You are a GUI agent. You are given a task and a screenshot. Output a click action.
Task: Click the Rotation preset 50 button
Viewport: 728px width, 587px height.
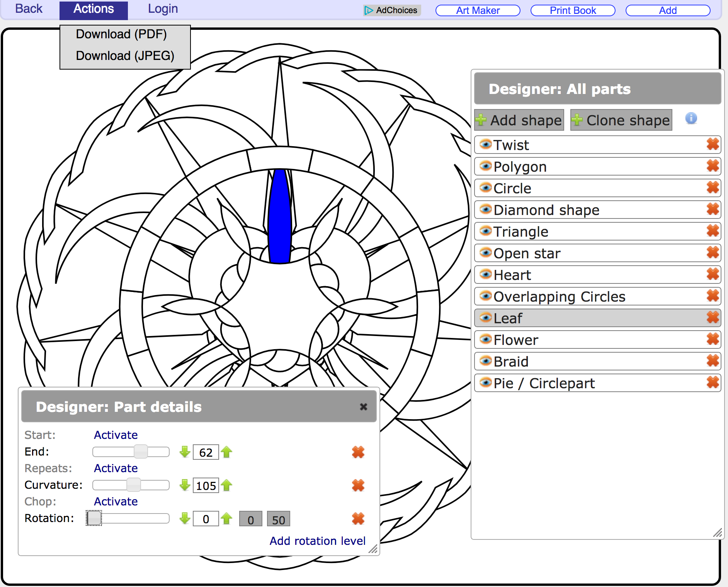(279, 519)
